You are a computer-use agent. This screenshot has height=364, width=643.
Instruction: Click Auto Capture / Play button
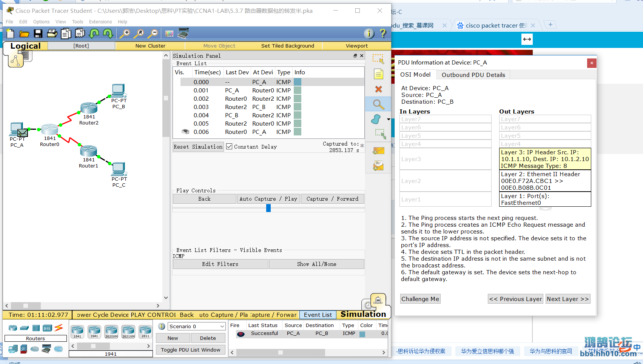268,199
